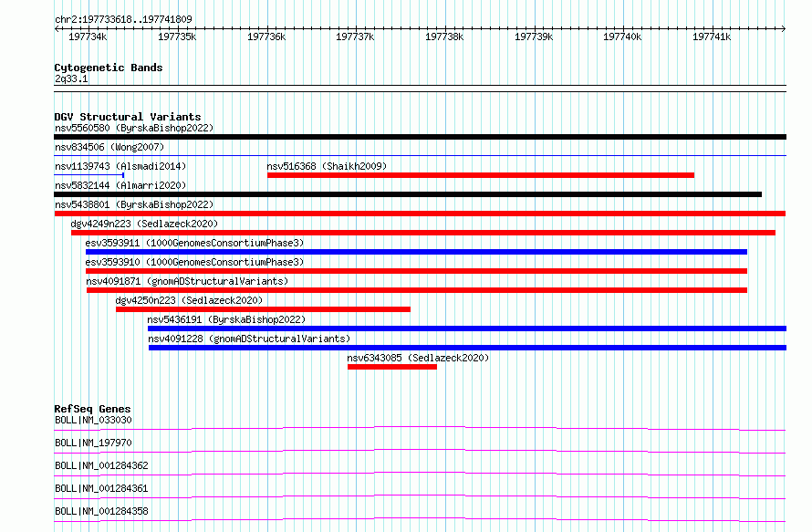Select the black bar under nsv5560580
This screenshot has height=532, width=812.
tap(420, 137)
